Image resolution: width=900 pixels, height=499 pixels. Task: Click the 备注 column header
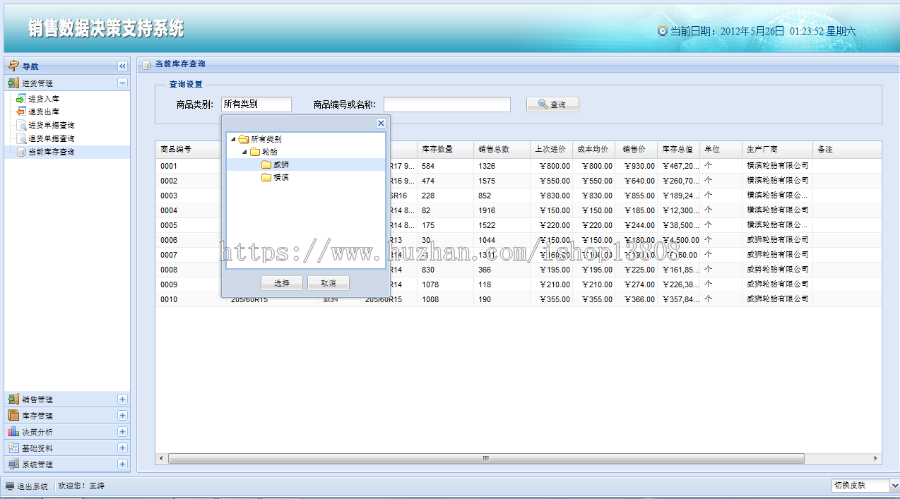point(847,149)
